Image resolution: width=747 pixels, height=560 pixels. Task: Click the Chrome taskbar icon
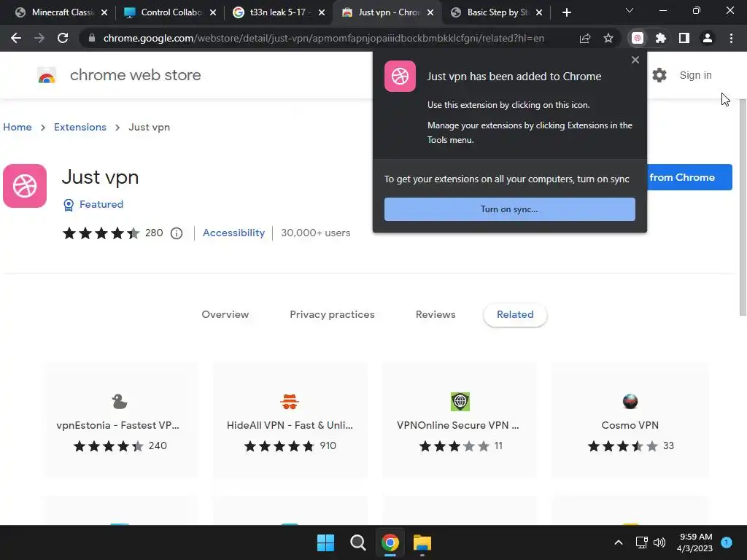pos(390,542)
